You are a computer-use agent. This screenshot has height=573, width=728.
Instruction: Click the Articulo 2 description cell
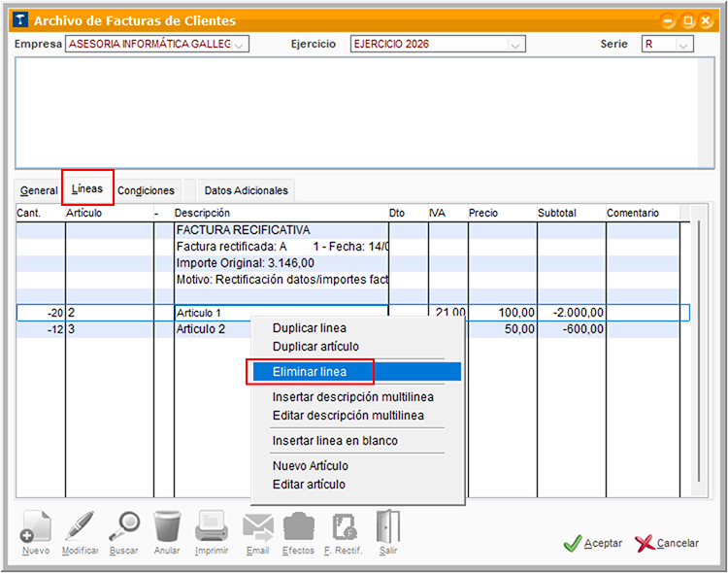213,329
